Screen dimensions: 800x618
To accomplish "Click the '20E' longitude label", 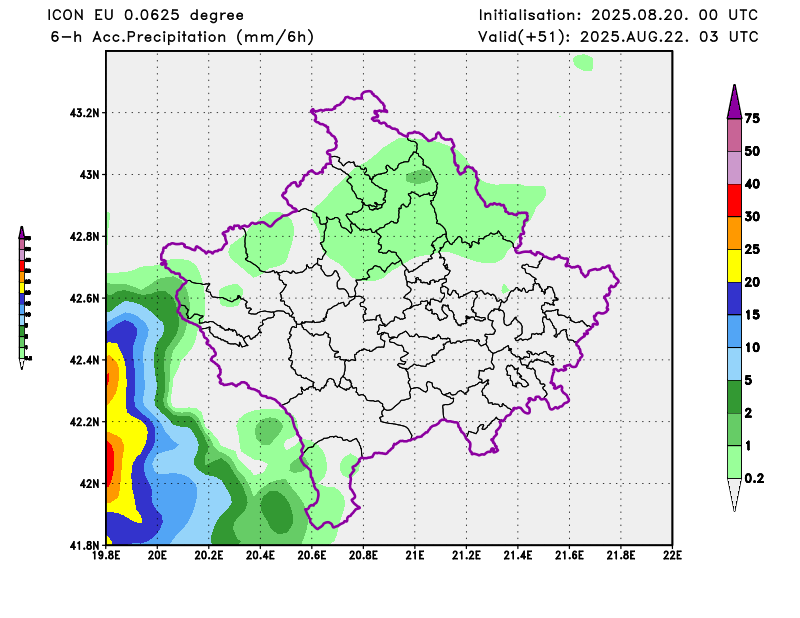I will click(x=157, y=555).
